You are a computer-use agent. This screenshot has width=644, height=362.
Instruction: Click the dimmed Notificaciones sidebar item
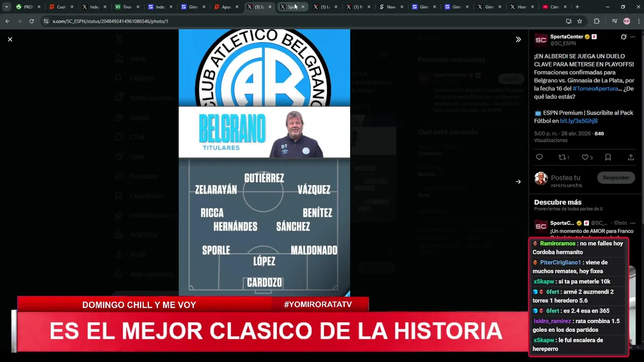[145, 98]
